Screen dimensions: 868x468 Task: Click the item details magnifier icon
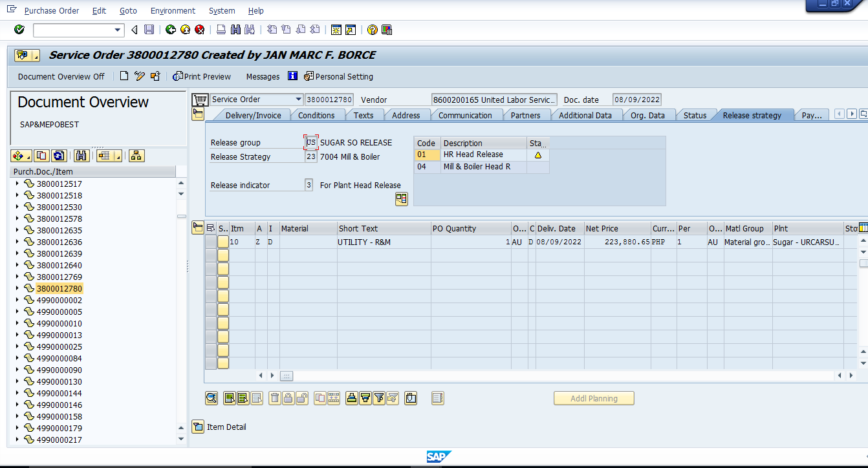pos(212,398)
